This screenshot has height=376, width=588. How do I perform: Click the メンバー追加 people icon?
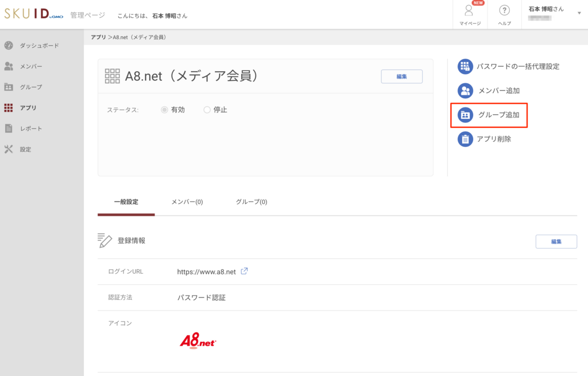pyautogui.click(x=465, y=91)
